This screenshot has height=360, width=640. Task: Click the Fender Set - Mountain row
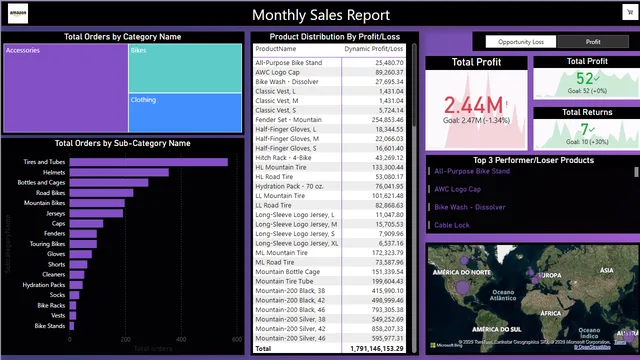[329, 120]
